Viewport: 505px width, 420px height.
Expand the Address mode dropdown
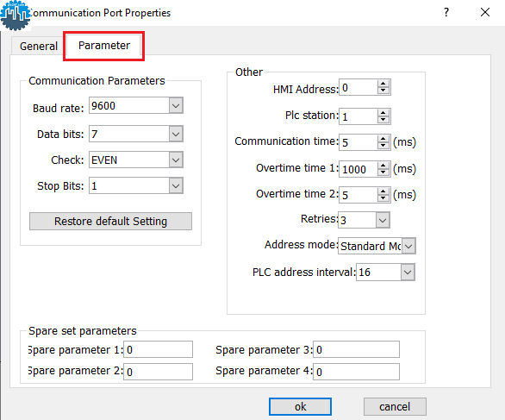click(x=408, y=247)
